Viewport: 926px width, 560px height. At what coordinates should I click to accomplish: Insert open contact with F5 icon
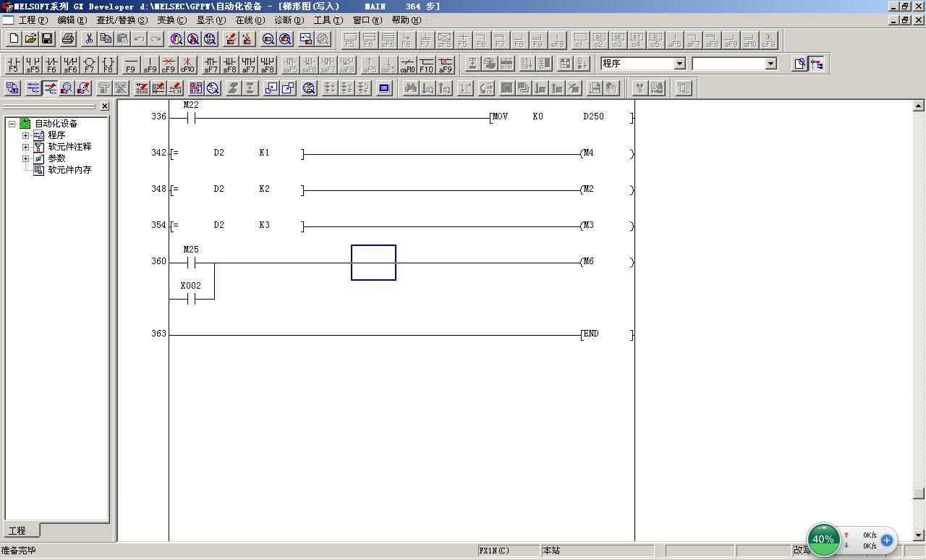(13, 64)
